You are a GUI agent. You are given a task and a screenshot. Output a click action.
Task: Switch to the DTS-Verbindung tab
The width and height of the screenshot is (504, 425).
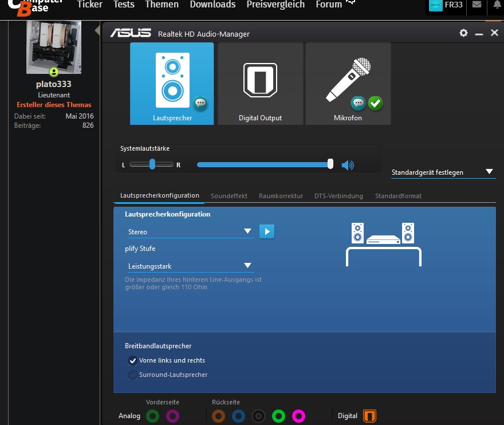338,196
